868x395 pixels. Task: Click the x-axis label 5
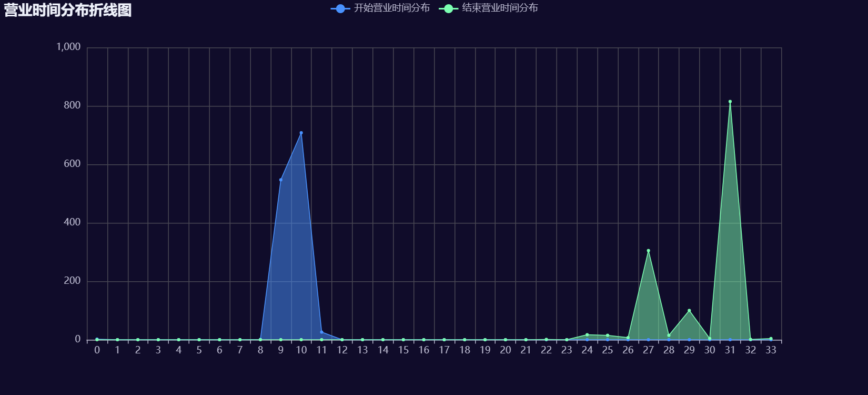[x=199, y=350]
